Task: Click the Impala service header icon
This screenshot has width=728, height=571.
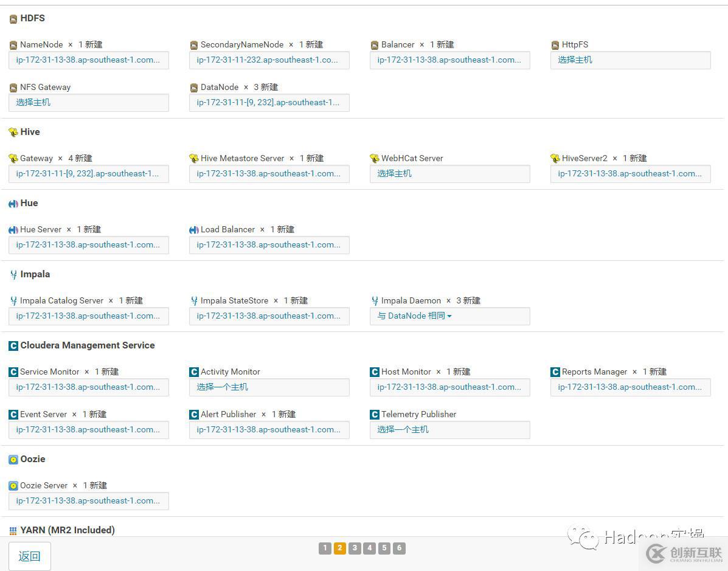Action: 13,275
